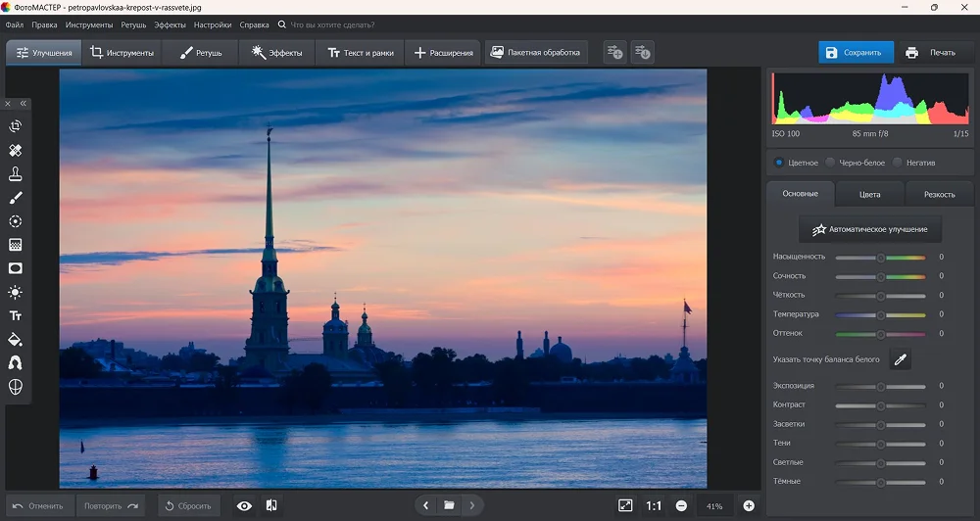Select the paint bucket fill tool

(16, 340)
